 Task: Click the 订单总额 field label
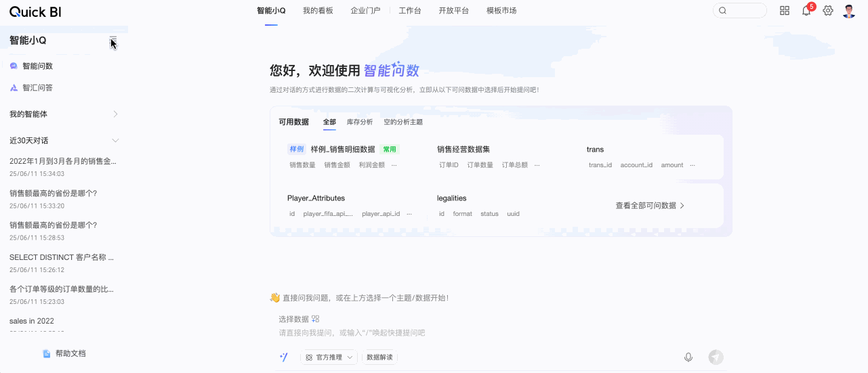click(x=514, y=165)
